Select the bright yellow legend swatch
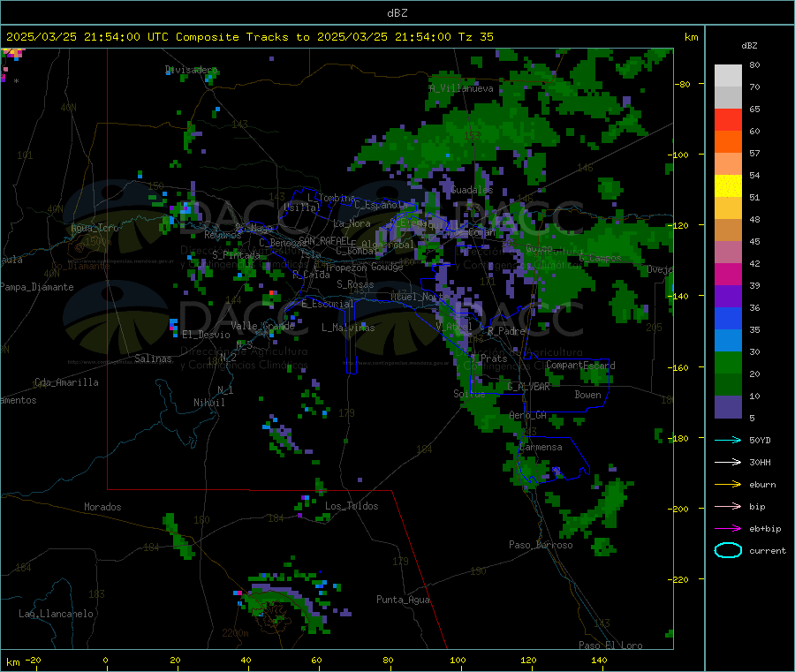Screen dimensions: 795x672 click(x=728, y=186)
